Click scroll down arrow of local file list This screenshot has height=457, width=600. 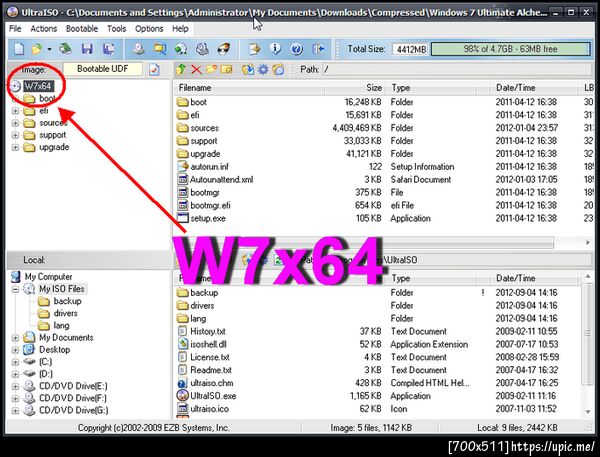[x=587, y=411]
